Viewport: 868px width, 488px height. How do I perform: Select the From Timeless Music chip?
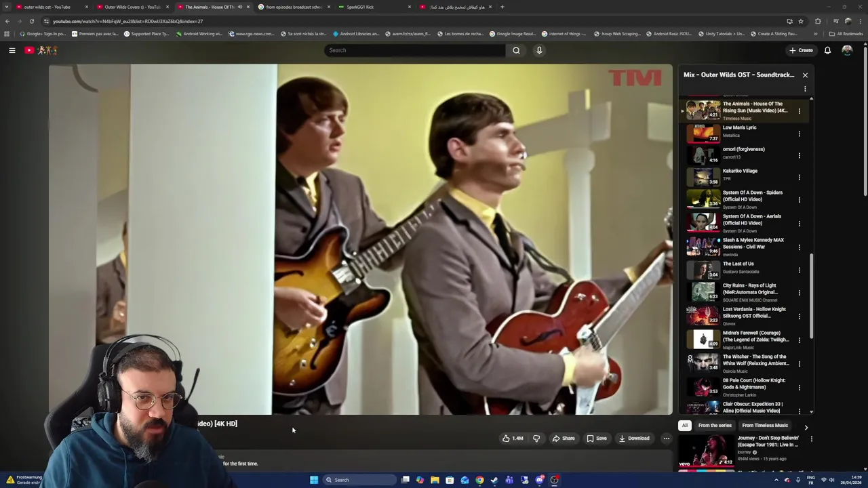(x=765, y=426)
